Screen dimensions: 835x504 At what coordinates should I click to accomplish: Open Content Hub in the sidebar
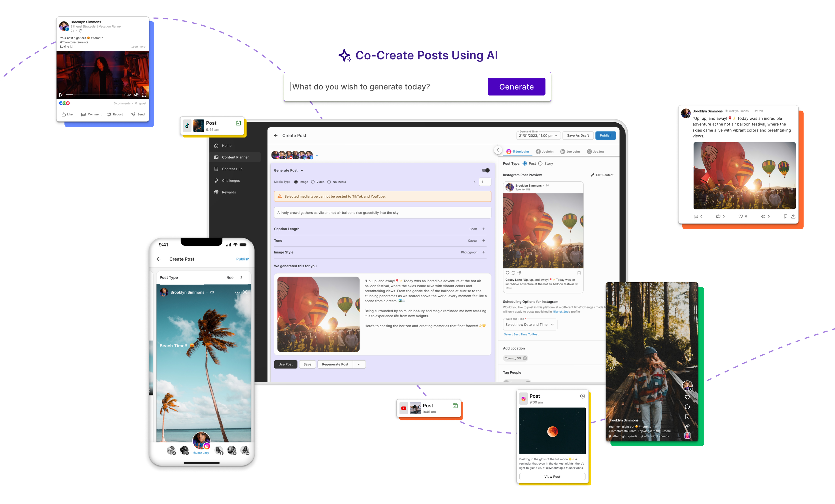click(232, 169)
